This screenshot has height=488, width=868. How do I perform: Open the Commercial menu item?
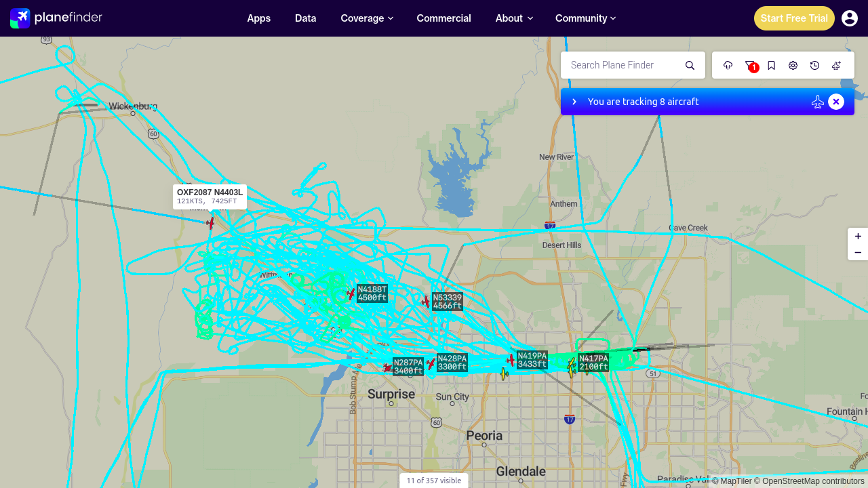444,18
